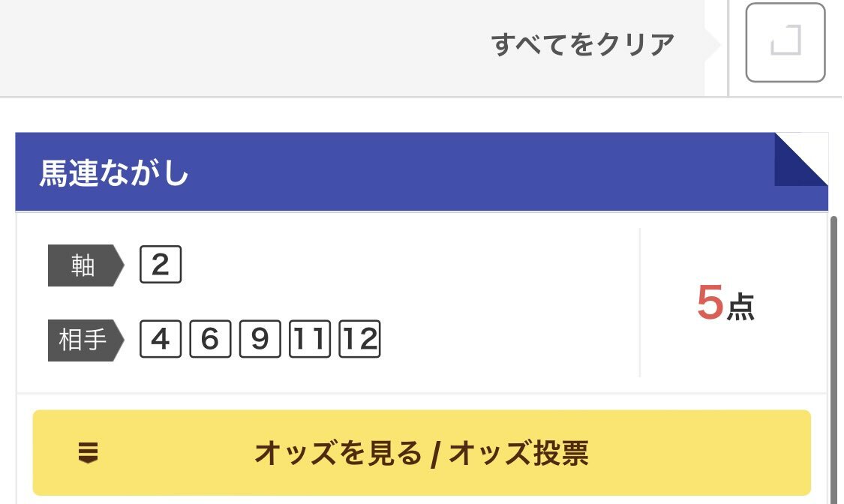Viewport: 844px width, 504px height.
Task: Click the vertical scrollbar on the right edge
Action: coord(834,359)
